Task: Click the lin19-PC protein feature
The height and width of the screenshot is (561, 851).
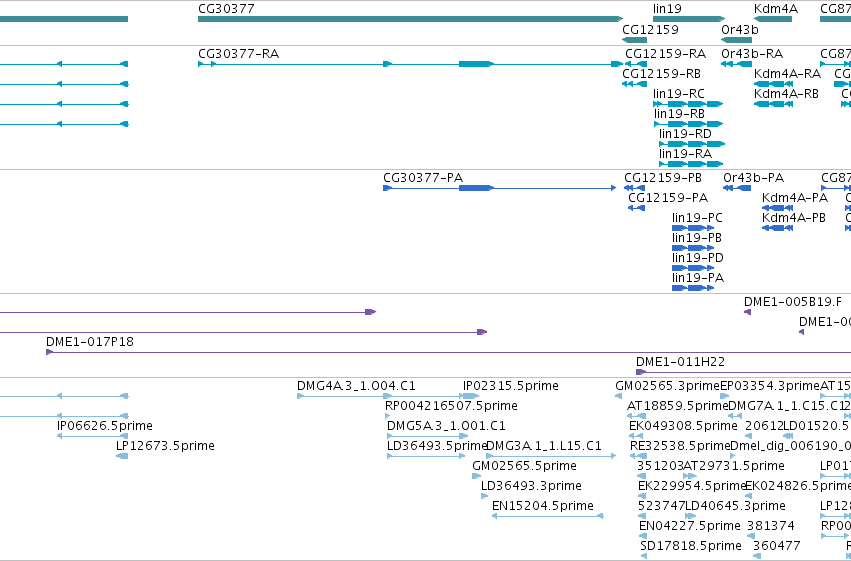Action: pyautogui.click(x=693, y=228)
